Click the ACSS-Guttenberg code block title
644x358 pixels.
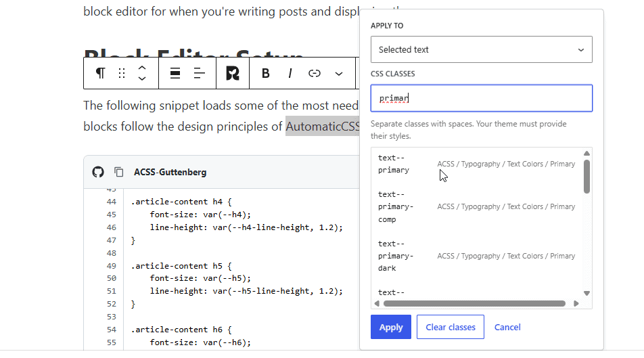tap(170, 172)
